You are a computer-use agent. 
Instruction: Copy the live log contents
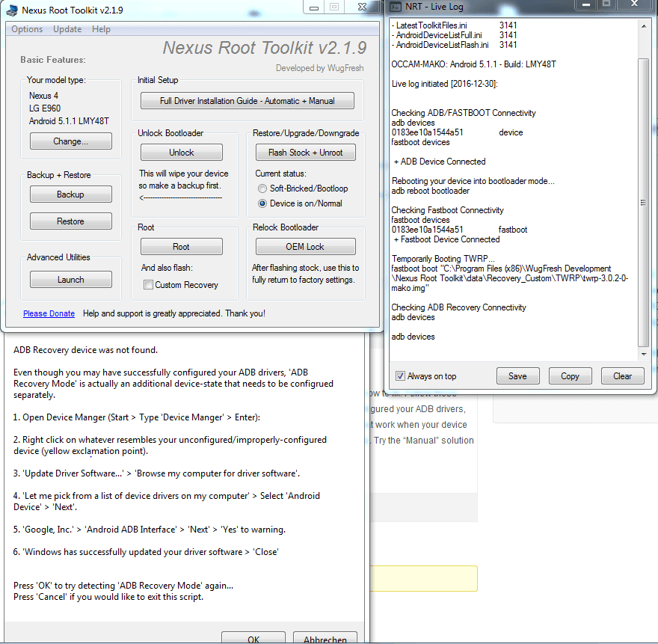570,376
